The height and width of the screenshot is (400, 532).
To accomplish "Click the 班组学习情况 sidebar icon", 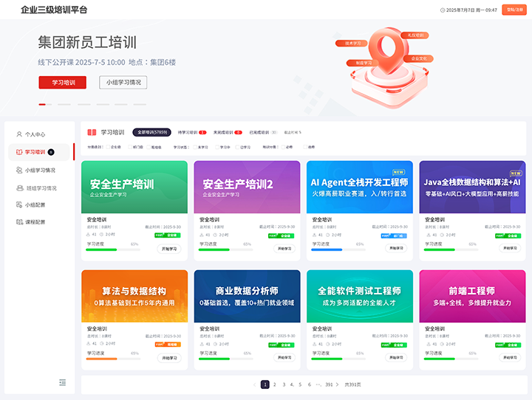I will [19, 187].
